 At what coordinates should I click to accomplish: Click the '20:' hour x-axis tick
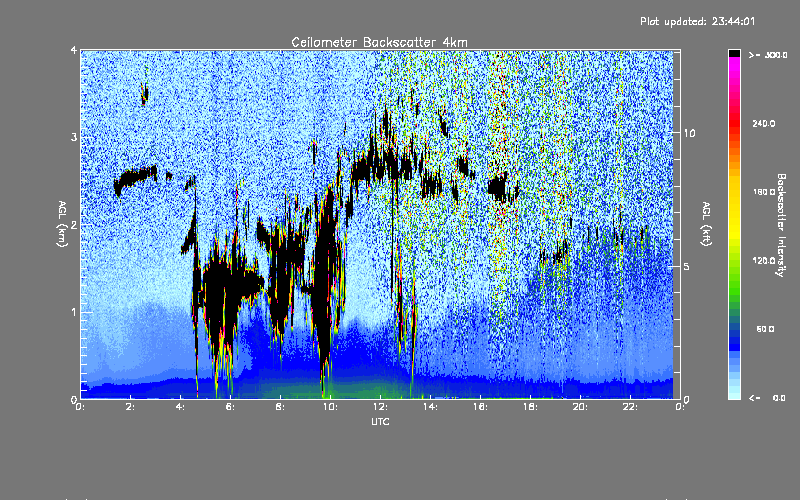pos(580,407)
